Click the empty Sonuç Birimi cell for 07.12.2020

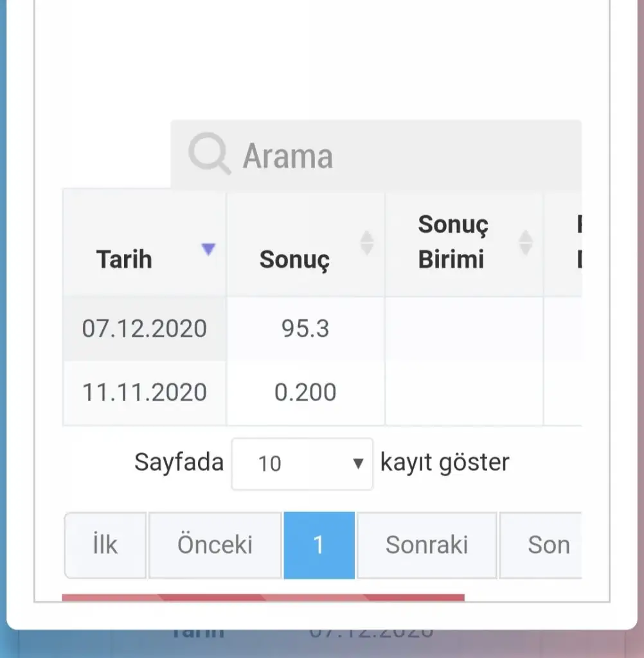(x=464, y=329)
